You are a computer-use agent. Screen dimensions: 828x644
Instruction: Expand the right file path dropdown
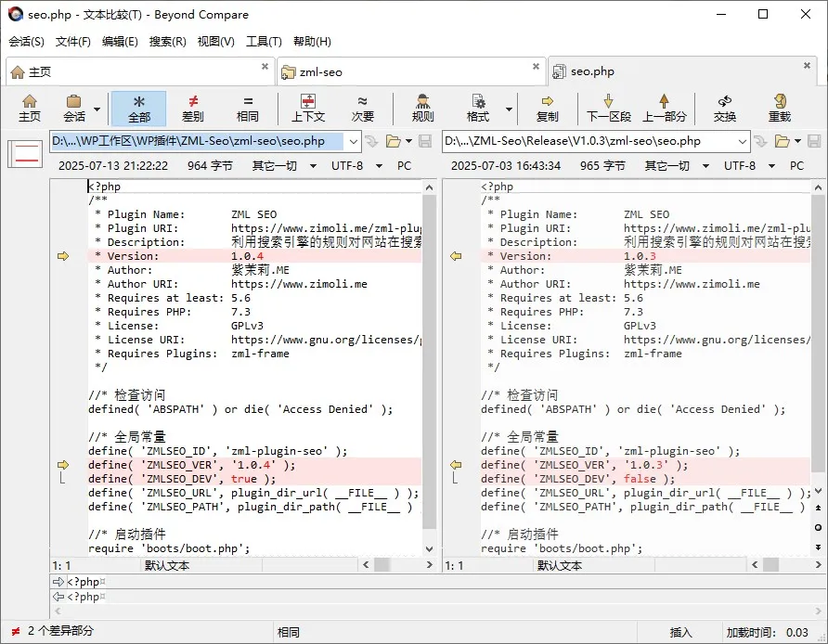click(742, 141)
